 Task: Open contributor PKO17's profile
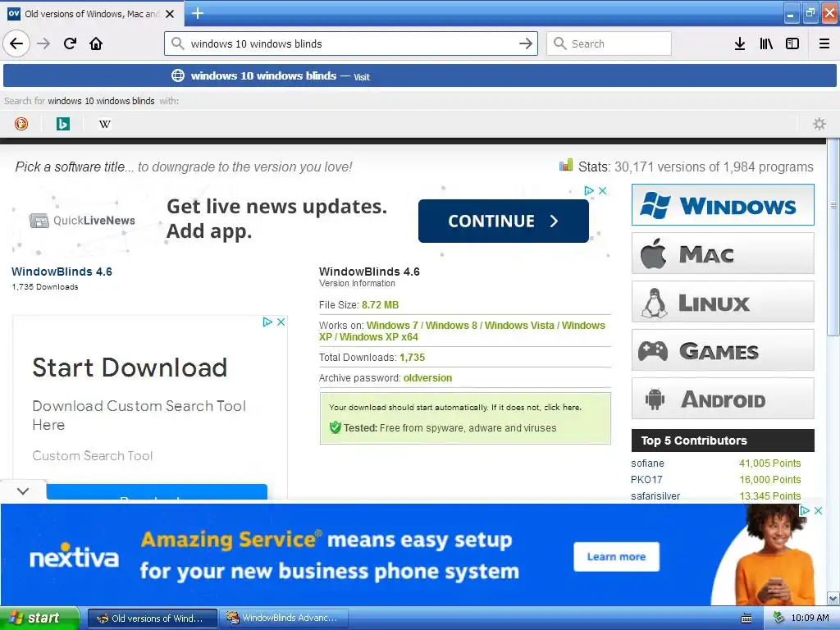point(646,479)
